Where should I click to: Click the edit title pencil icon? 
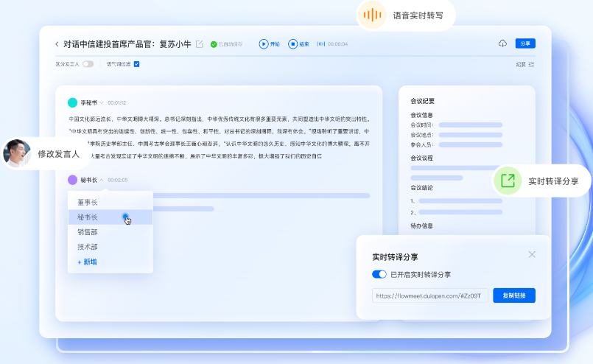pyautogui.click(x=200, y=44)
